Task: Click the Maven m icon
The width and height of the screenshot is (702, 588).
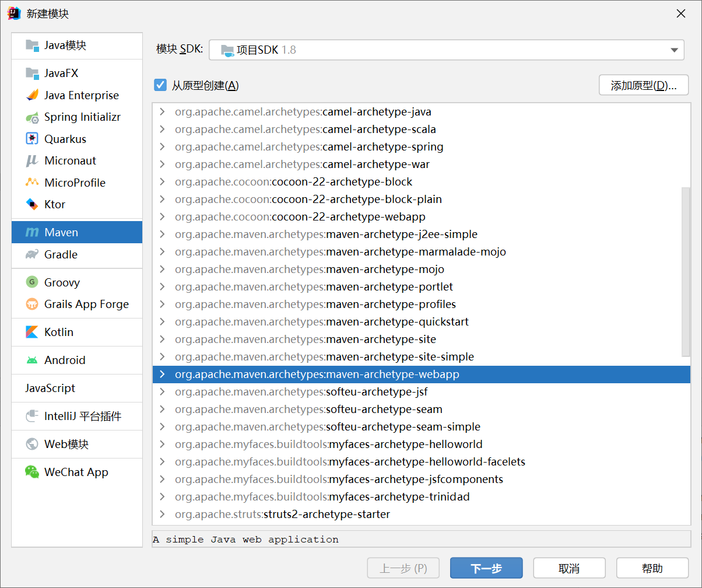Action: (x=32, y=233)
